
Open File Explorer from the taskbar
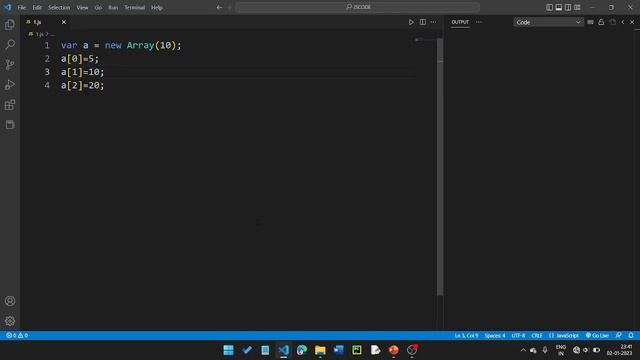point(320,350)
